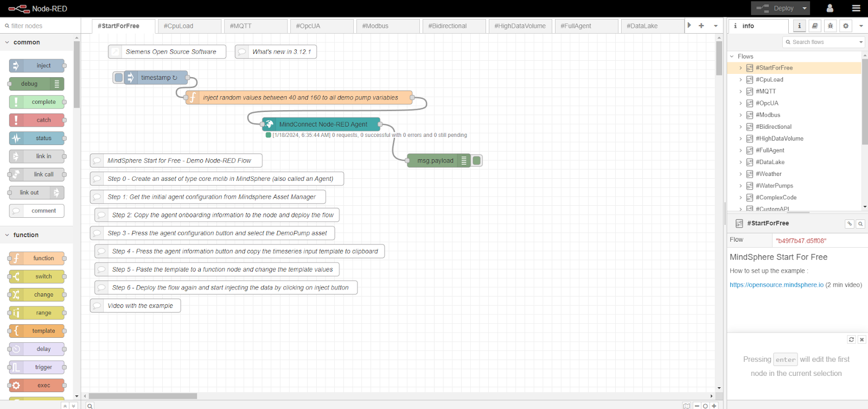Select the exec node in palette
The height and width of the screenshot is (409, 868).
pos(37,386)
